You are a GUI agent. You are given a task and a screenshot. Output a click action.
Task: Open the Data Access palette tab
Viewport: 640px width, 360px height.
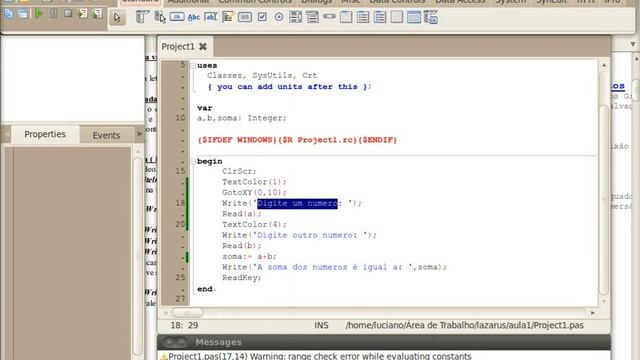pyautogui.click(x=460, y=2)
